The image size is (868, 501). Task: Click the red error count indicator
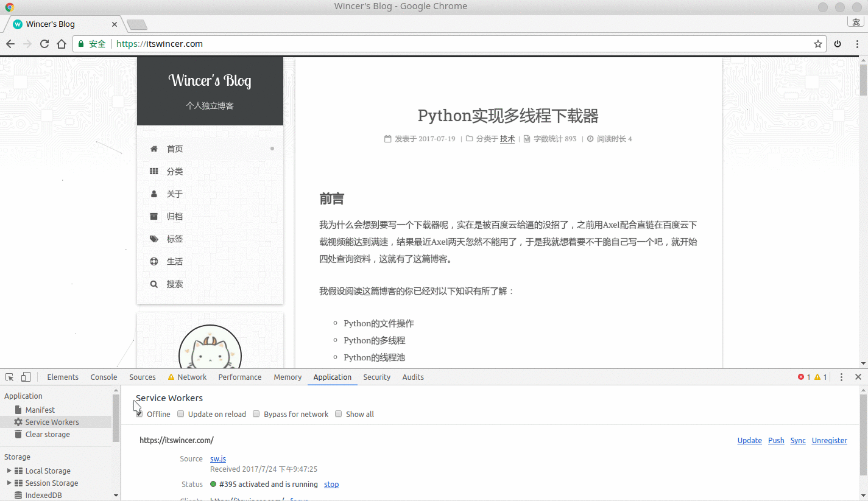(804, 377)
